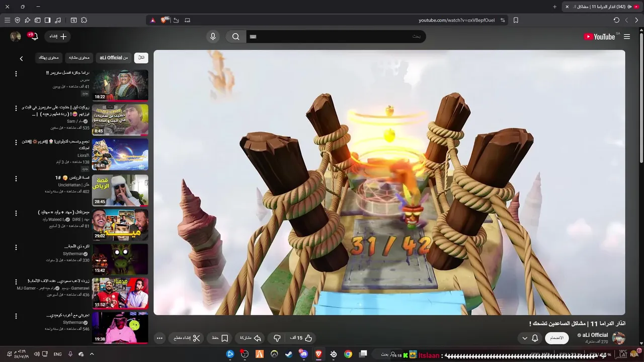The height and width of the screenshot is (362, 644).
Task: Open the 8:45 recommended video thumbnail
Action: 120,119
